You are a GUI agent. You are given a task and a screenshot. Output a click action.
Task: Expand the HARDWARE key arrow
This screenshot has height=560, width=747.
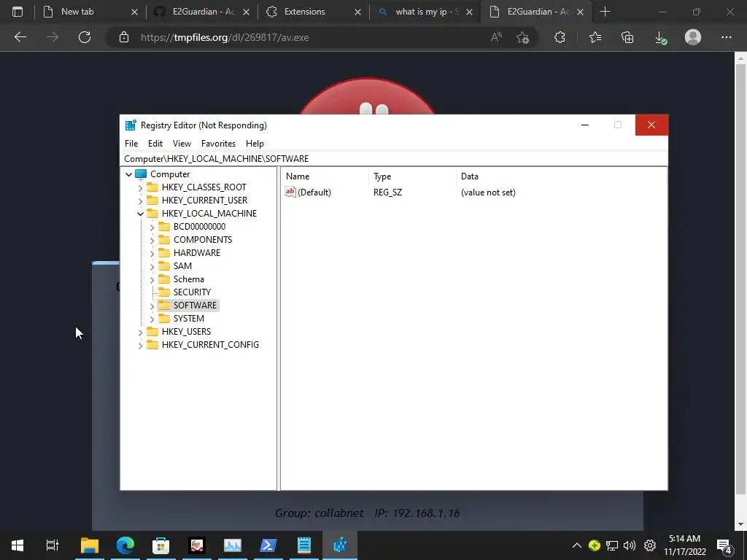coord(152,253)
